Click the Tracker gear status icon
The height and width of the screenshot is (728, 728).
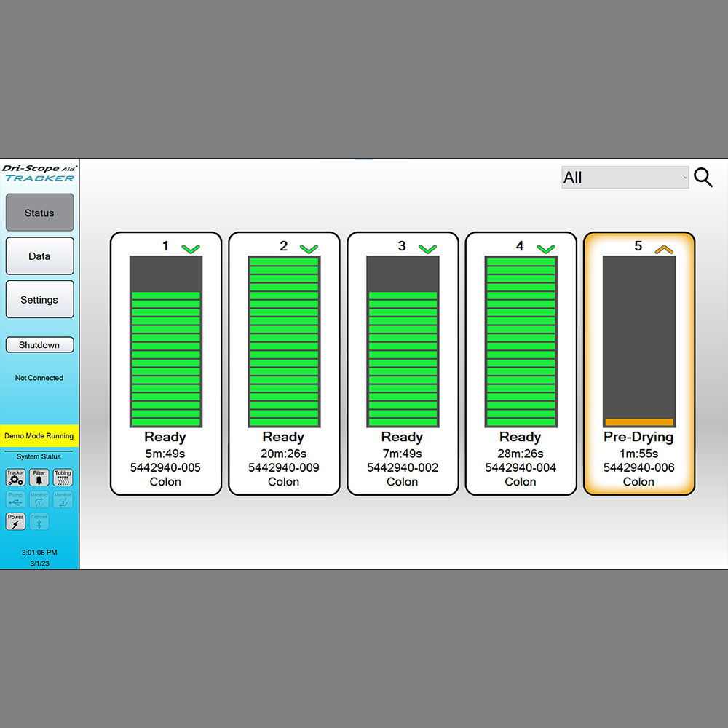tap(15, 478)
